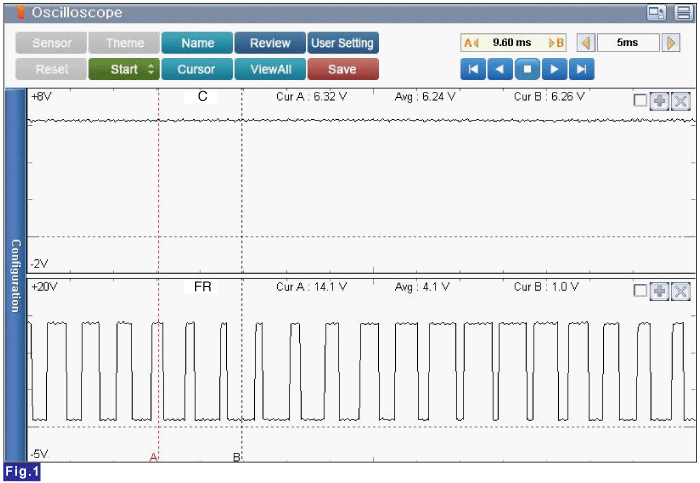Click the Name button
The width and height of the screenshot is (700, 483).
tap(197, 43)
